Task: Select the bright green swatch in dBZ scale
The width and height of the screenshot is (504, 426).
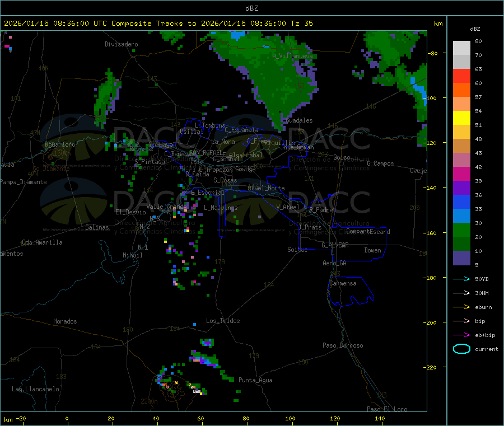Action: tap(461, 230)
